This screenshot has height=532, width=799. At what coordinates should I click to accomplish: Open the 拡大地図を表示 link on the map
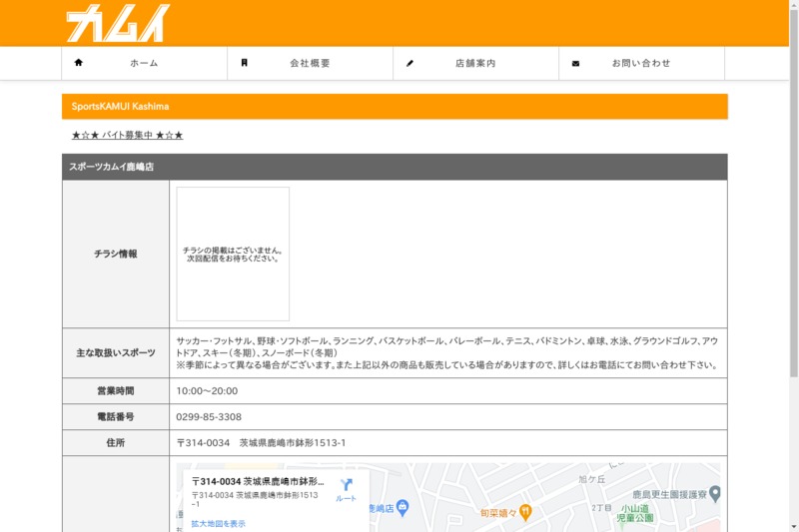(x=218, y=523)
